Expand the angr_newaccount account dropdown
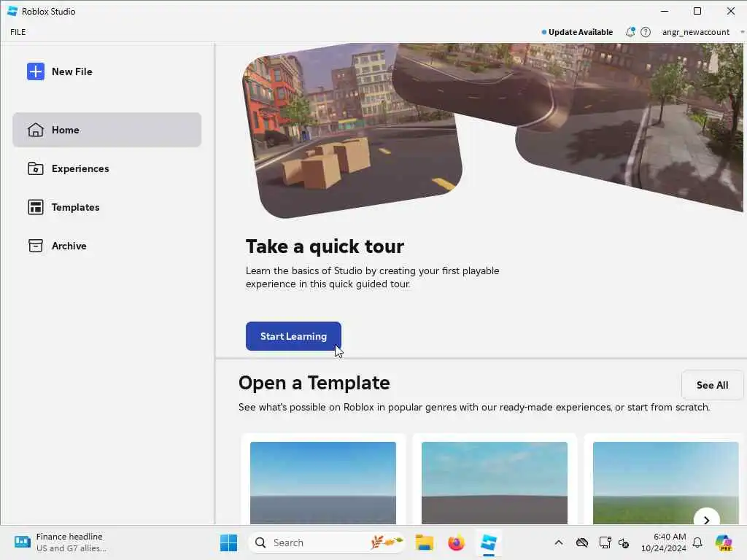Viewport: 747px width, 560px height. tap(703, 32)
